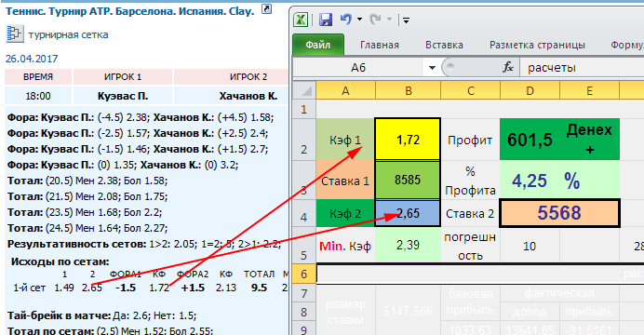Viewport: 644px width, 335px height.
Task: Select column B header
Action: 408,90
